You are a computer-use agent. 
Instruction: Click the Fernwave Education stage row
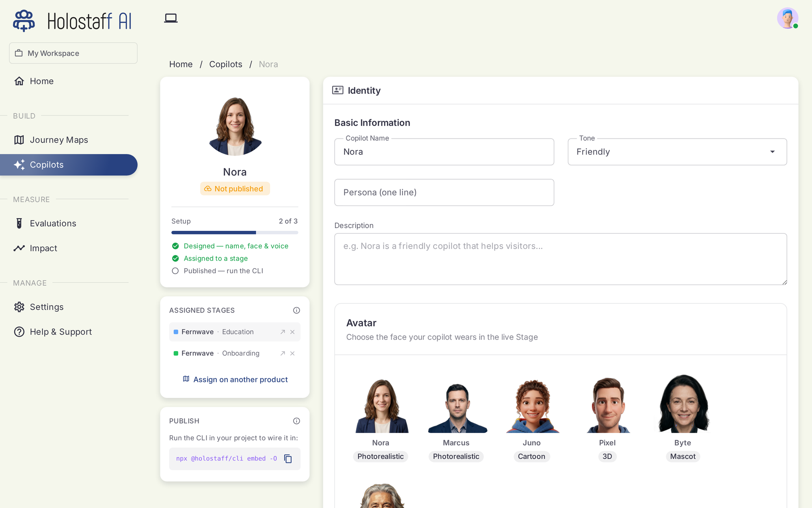coord(235,332)
